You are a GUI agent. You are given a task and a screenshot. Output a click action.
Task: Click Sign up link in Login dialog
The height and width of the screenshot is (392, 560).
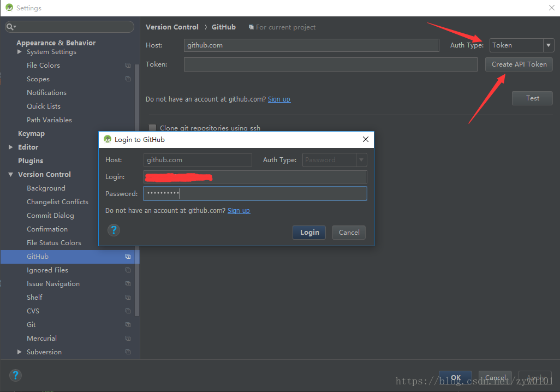pyautogui.click(x=239, y=211)
